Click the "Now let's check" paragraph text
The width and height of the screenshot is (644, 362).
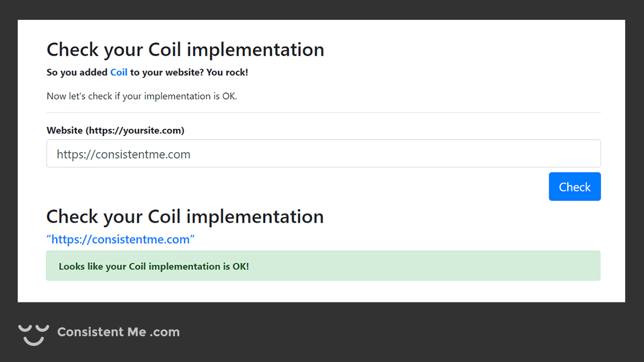(142, 97)
